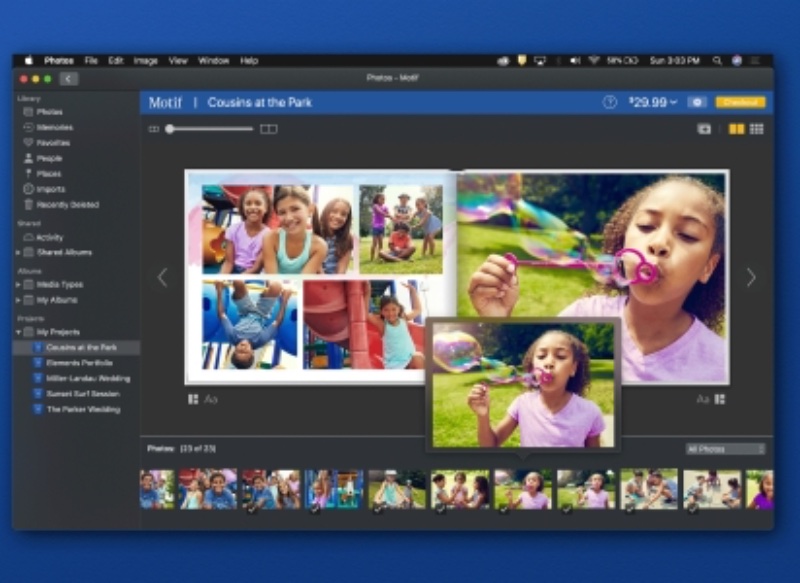Viewport: 800px width, 583px height.
Task: Switch to grid overview of all pages
Action: pos(757,129)
